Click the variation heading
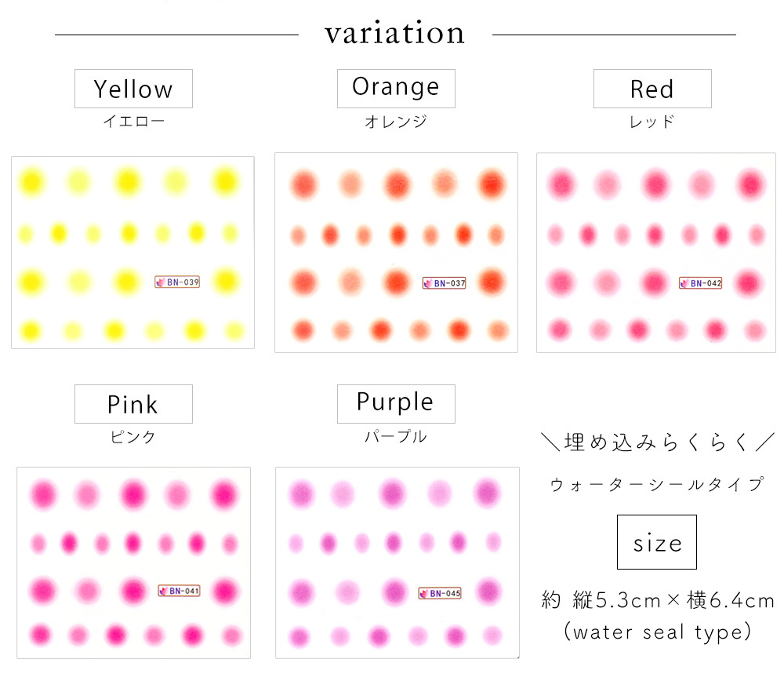 click(x=395, y=33)
